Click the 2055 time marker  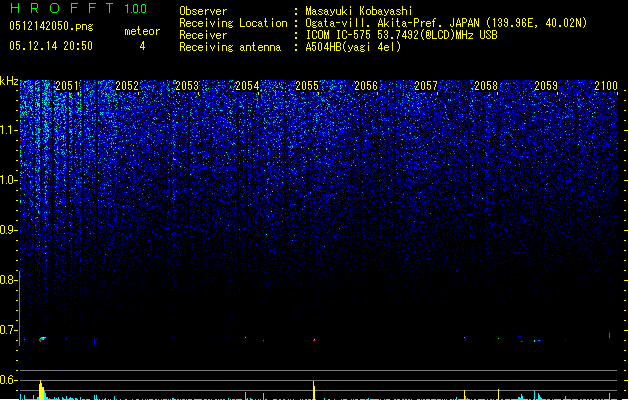(x=307, y=86)
